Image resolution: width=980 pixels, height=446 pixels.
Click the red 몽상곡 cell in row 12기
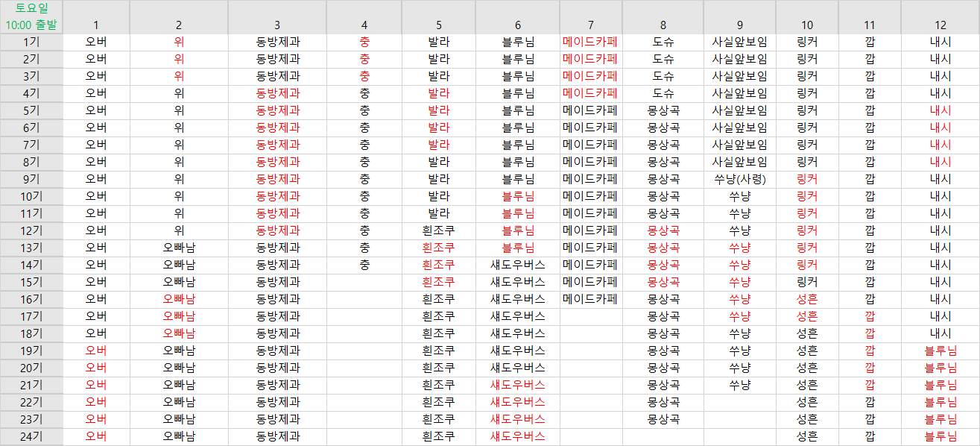point(663,230)
